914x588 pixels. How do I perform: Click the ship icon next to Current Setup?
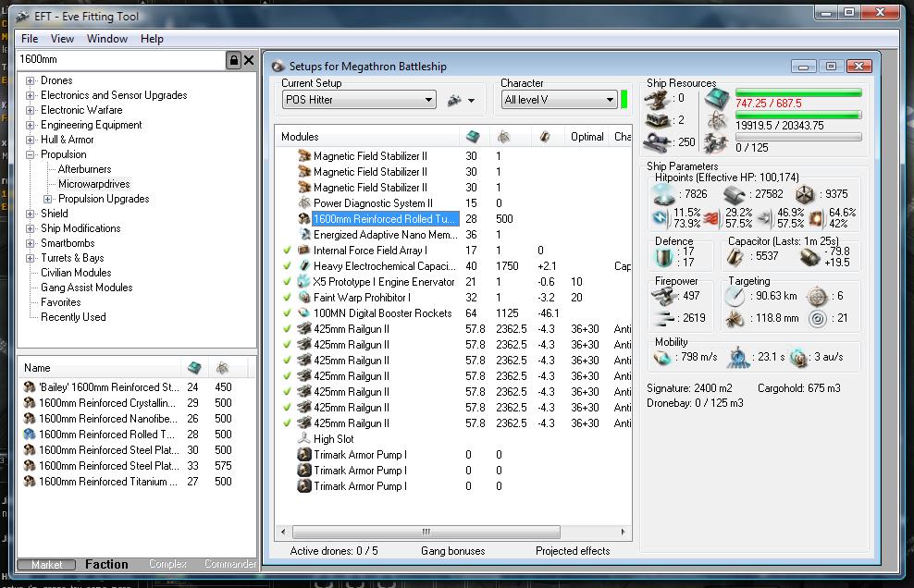pos(454,100)
